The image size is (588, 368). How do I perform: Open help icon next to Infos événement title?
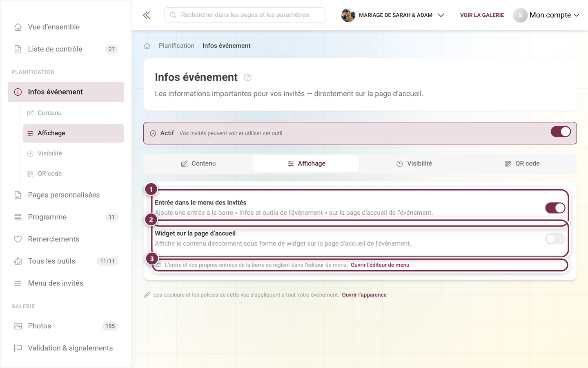[x=247, y=77]
